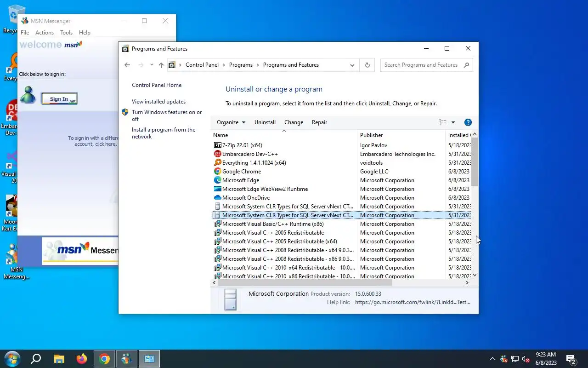Viewport: 588px width, 368px height.
Task: Open Control Panel Home link
Action: [157, 85]
